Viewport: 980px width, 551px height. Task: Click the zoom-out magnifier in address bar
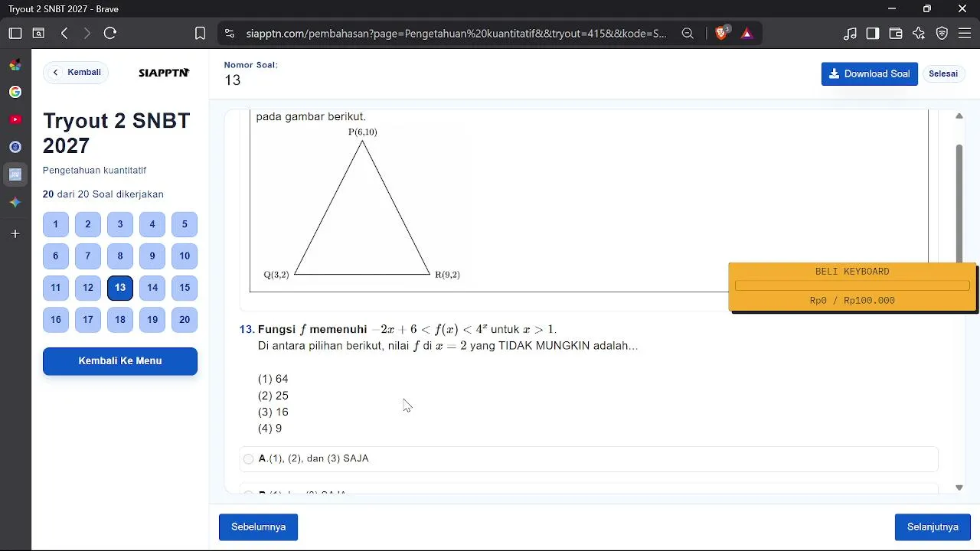688,34
